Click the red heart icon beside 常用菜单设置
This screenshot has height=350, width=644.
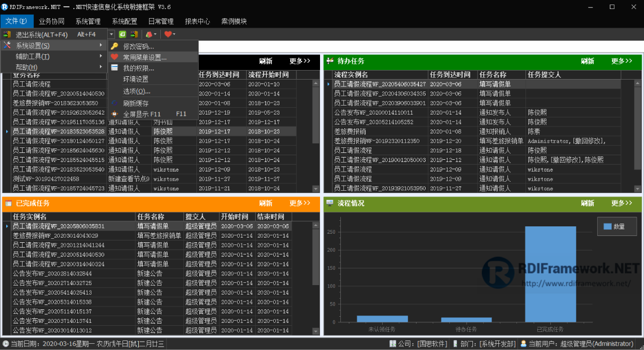(x=115, y=57)
